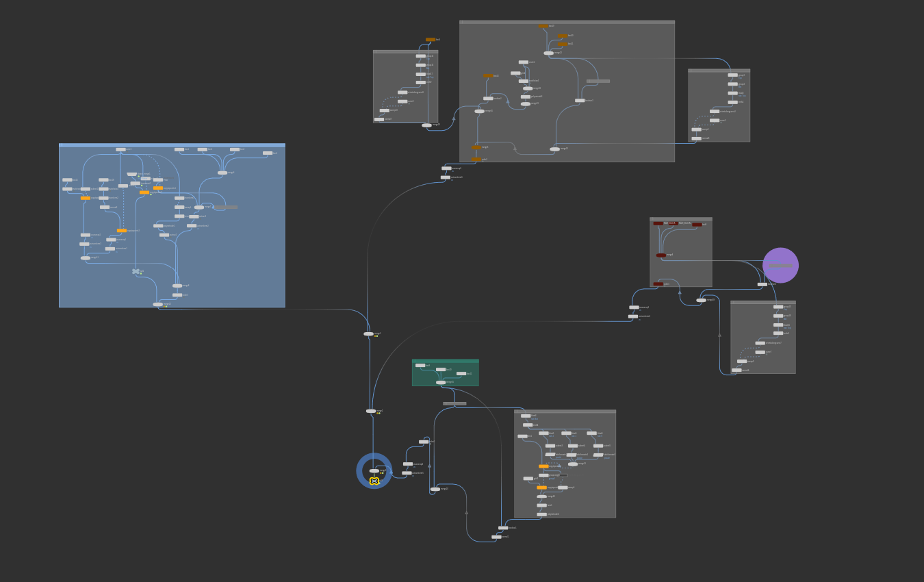Click the merge node just below the small gray box
Screen dimensions: 924x582
pos(427,125)
